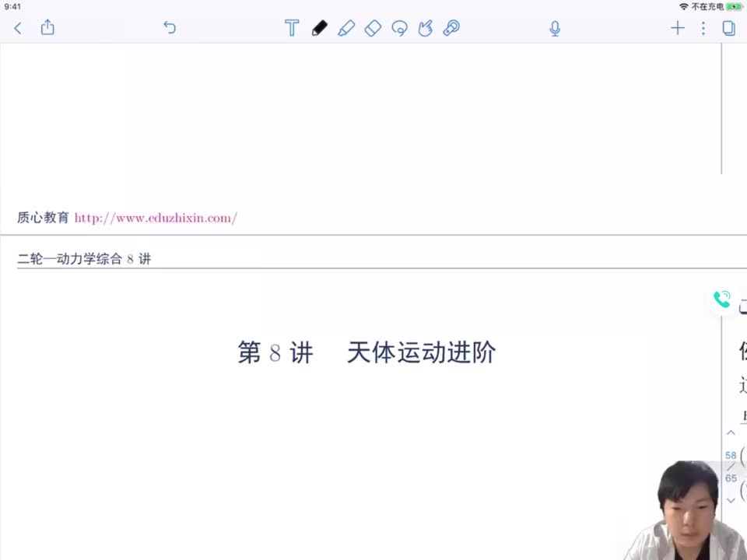Add new content with plus icon
Viewport: 747px width, 560px height.
tap(678, 28)
